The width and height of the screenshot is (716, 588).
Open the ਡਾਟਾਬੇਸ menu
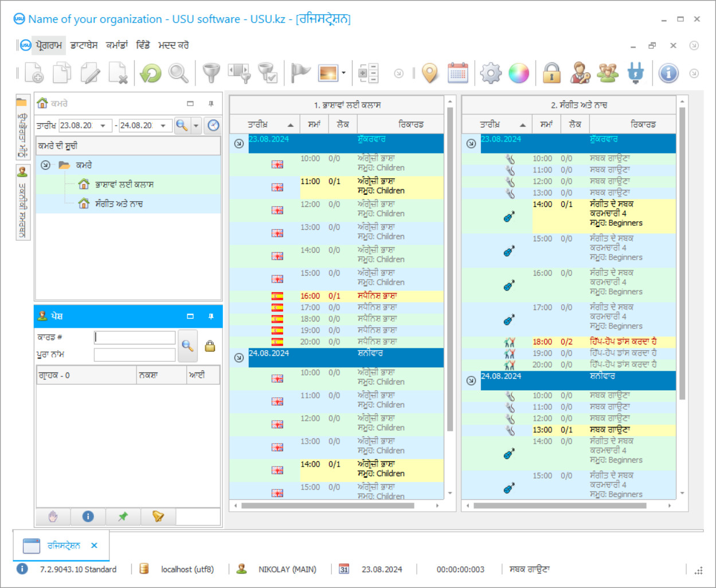click(84, 45)
